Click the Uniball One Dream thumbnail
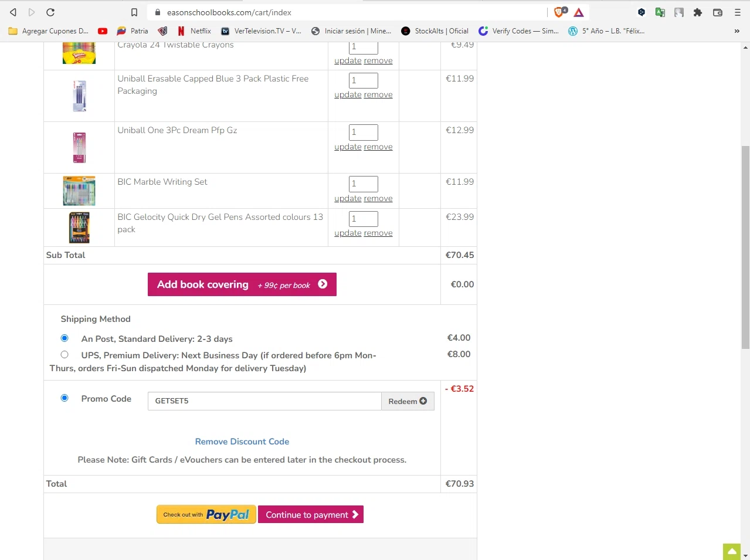The height and width of the screenshot is (560, 750). pos(79,147)
